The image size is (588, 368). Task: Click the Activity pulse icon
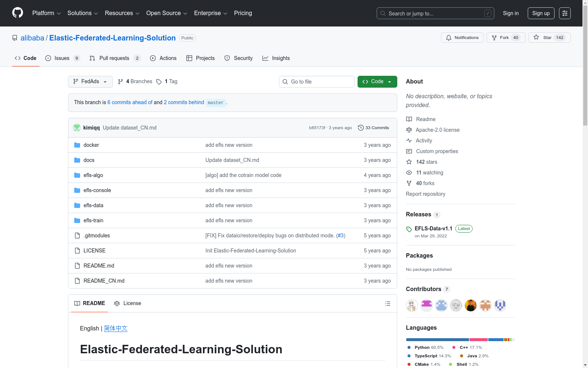tap(409, 141)
